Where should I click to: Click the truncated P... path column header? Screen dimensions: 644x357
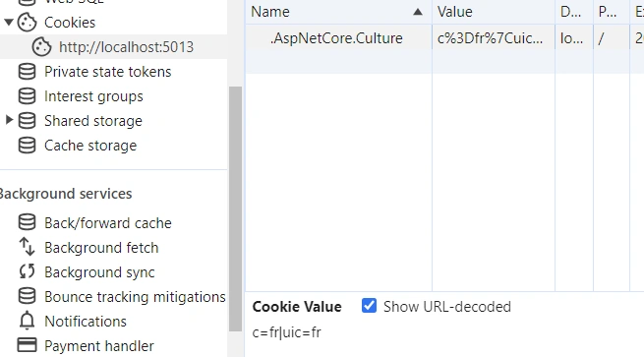[612, 12]
